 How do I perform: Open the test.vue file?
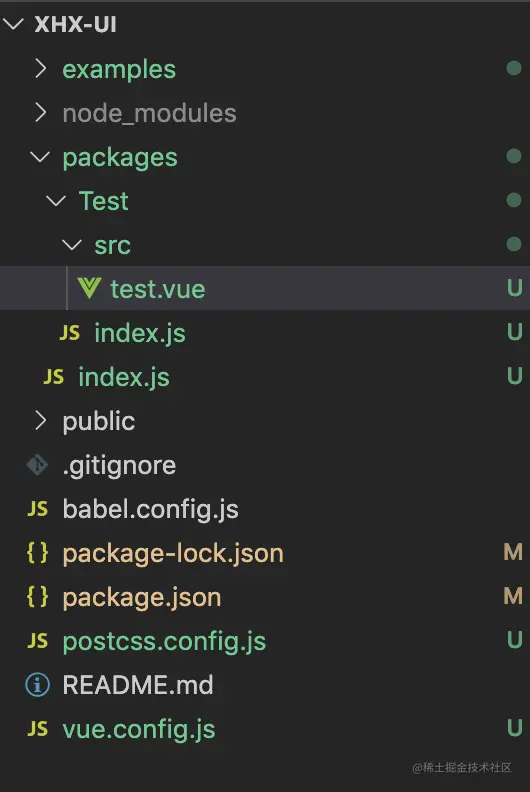[x=265, y=288]
